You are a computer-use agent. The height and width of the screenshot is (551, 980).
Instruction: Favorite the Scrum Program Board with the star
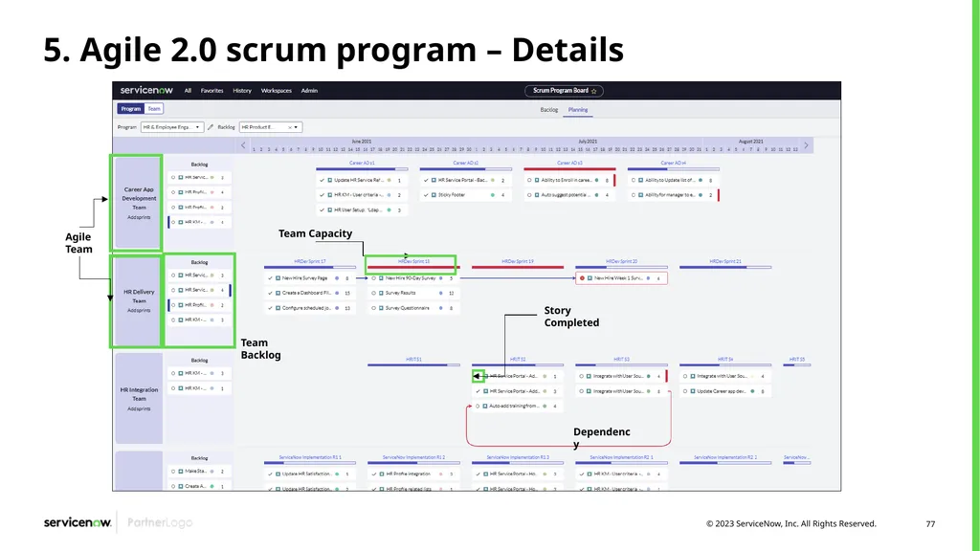tap(593, 91)
